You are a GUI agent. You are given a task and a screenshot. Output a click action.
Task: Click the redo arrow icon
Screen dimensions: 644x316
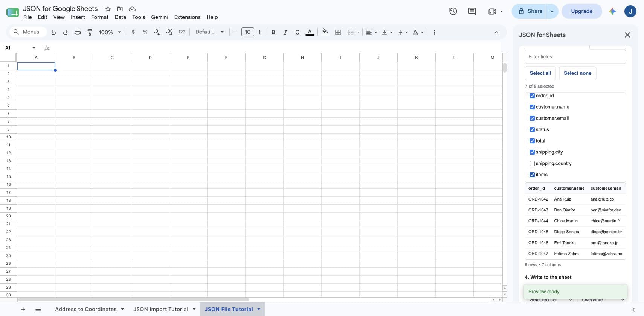[66, 32]
